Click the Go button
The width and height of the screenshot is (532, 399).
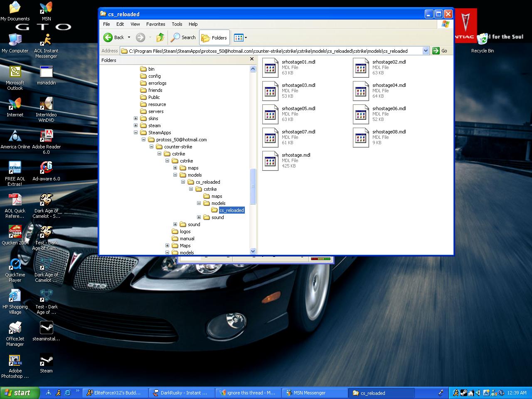tap(440, 51)
